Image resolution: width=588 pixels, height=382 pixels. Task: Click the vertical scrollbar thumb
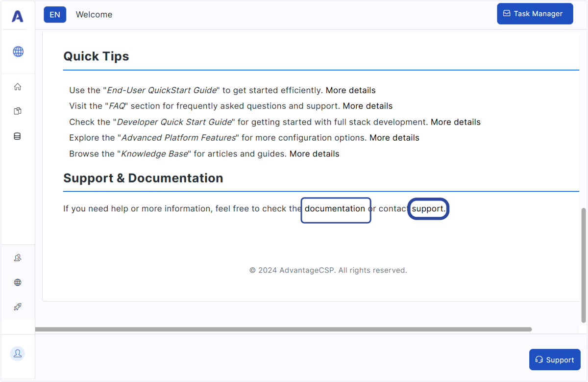click(583, 265)
